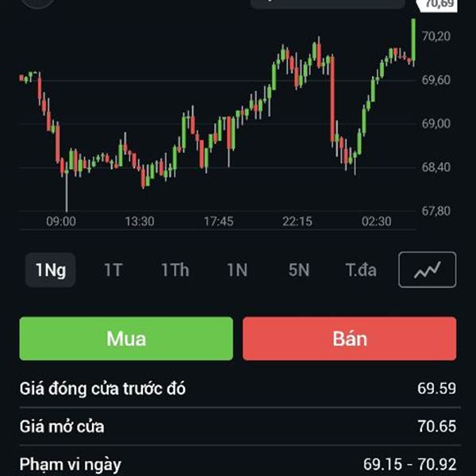
Task: Click the 67,80 price axis label
Action: click(x=436, y=211)
